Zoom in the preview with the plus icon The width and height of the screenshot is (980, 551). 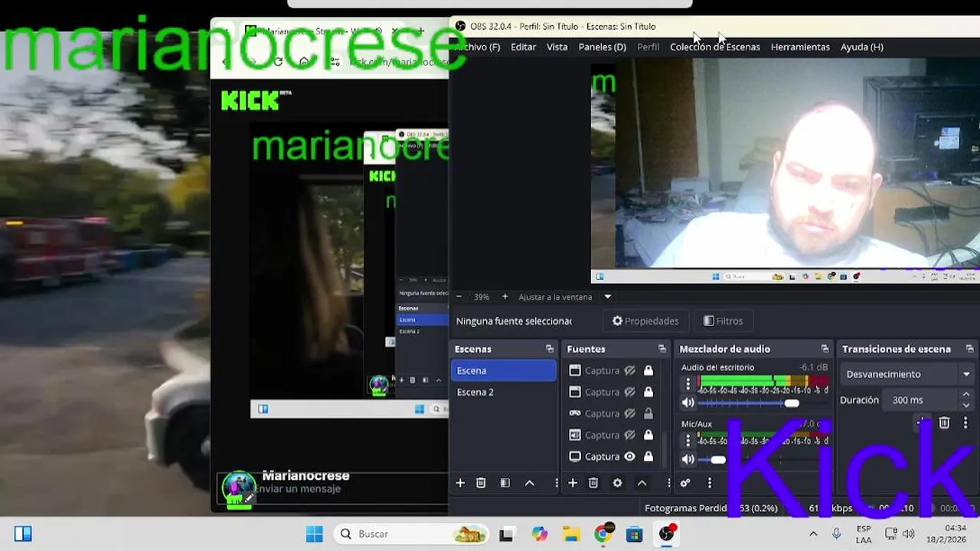(x=505, y=297)
